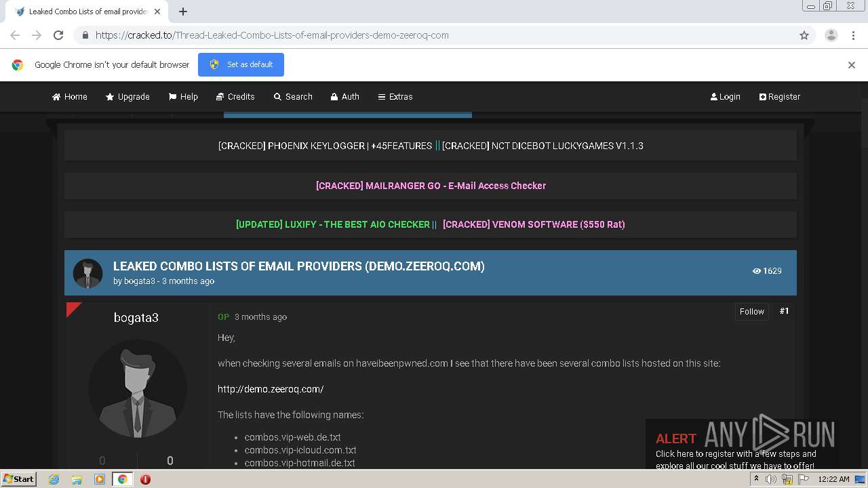Open the Upgrade menu item

pyautogui.click(x=127, y=97)
